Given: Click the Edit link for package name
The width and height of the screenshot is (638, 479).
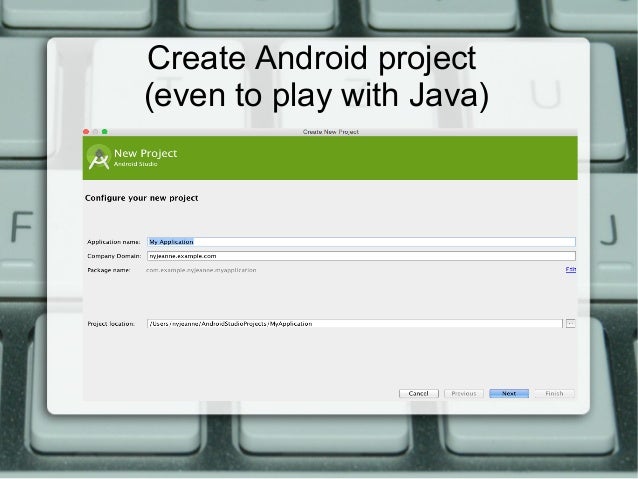Looking at the screenshot, I should [x=570, y=269].
